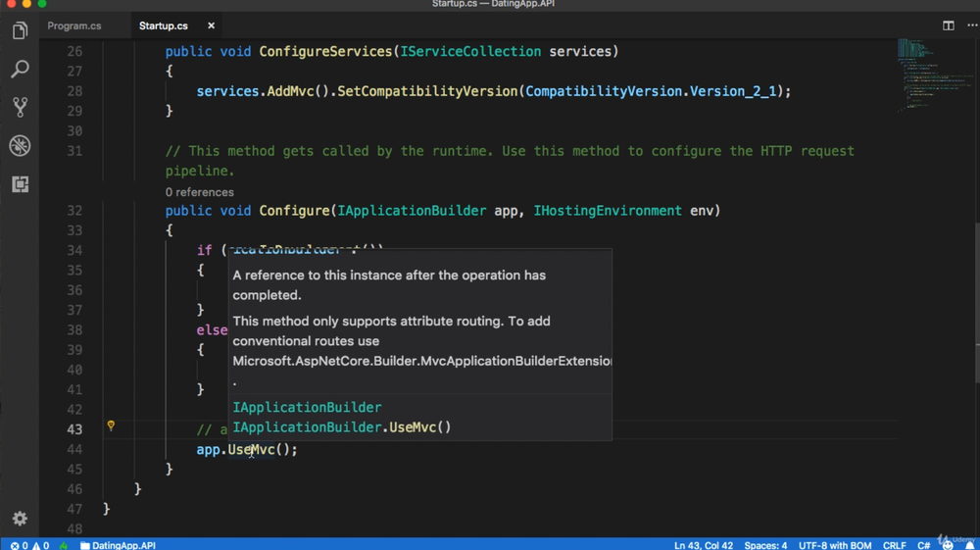The image size is (980, 550).
Task: Click IServiceCollection type on line 26
Action: point(470,51)
